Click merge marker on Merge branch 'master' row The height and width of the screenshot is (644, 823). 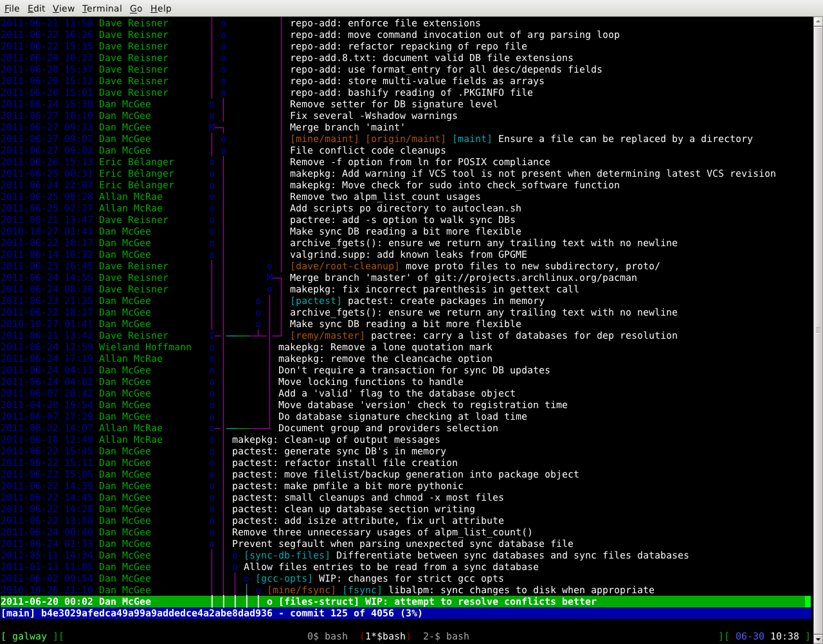(270, 278)
